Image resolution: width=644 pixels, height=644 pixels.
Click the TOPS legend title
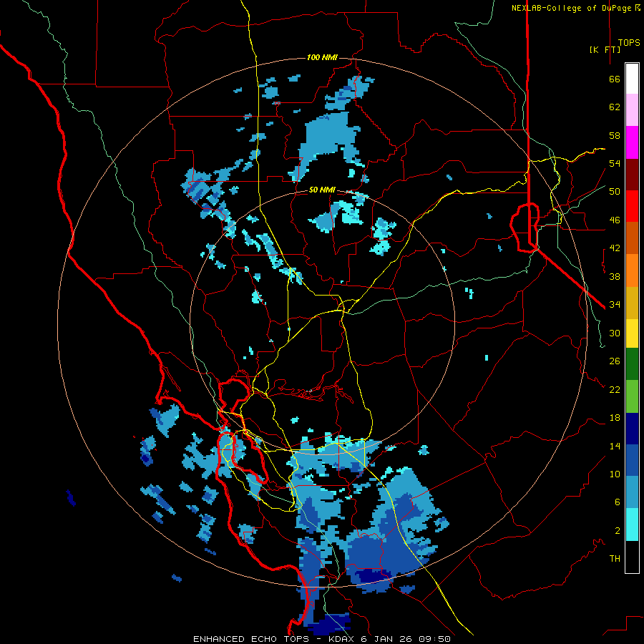(x=629, y=42)
